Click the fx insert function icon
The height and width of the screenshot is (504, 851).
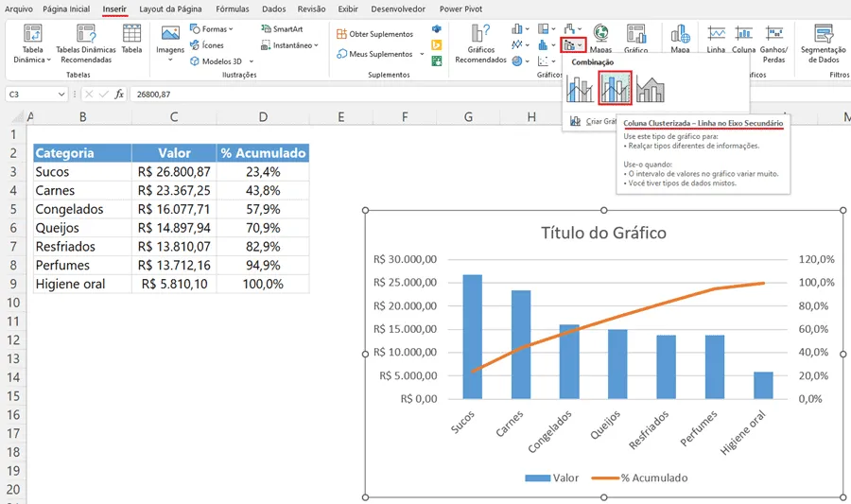coord(119,95)
